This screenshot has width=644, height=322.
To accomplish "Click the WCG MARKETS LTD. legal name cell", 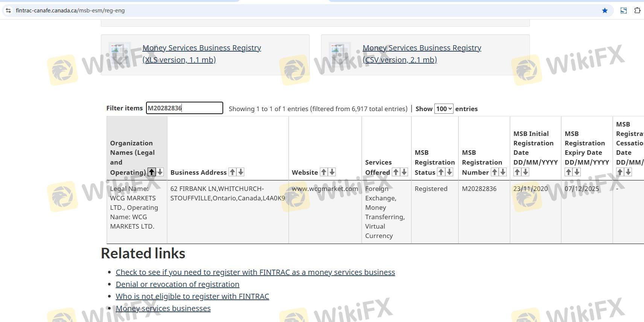I will (x=137, y=212).
